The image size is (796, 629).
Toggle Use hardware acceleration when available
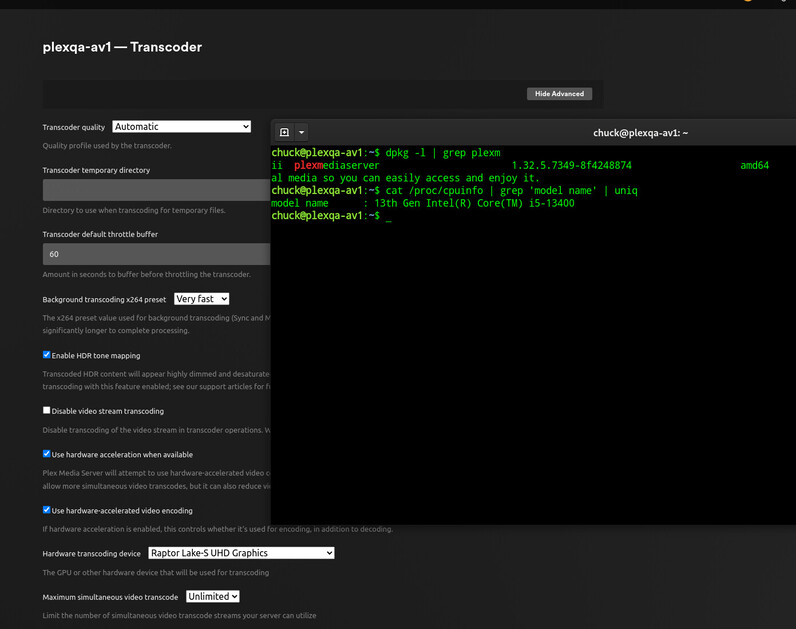[x=47, y=454]
